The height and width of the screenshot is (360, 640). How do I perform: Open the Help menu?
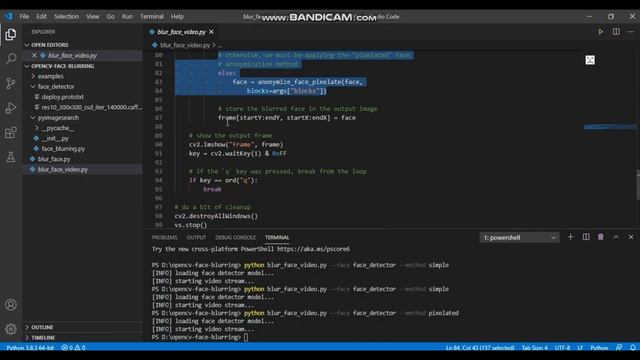coord(177,16)
